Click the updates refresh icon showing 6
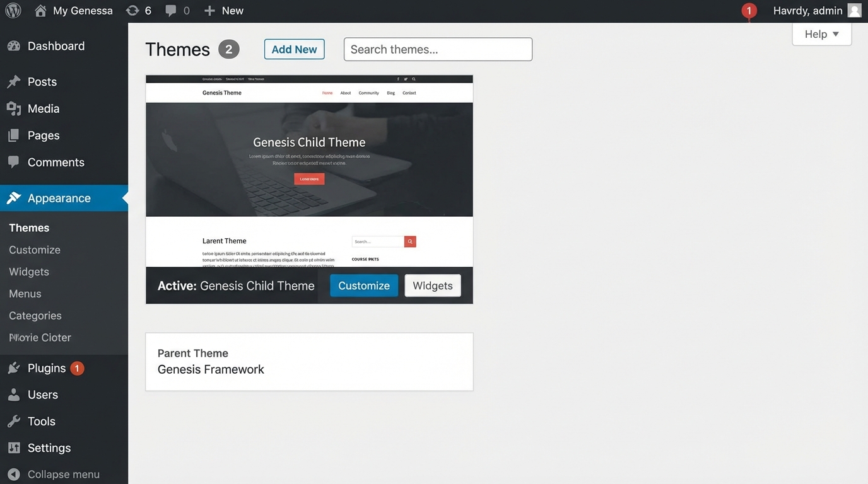Image resolution: width=868 pixels, height=484 pixels. point(132,10)
